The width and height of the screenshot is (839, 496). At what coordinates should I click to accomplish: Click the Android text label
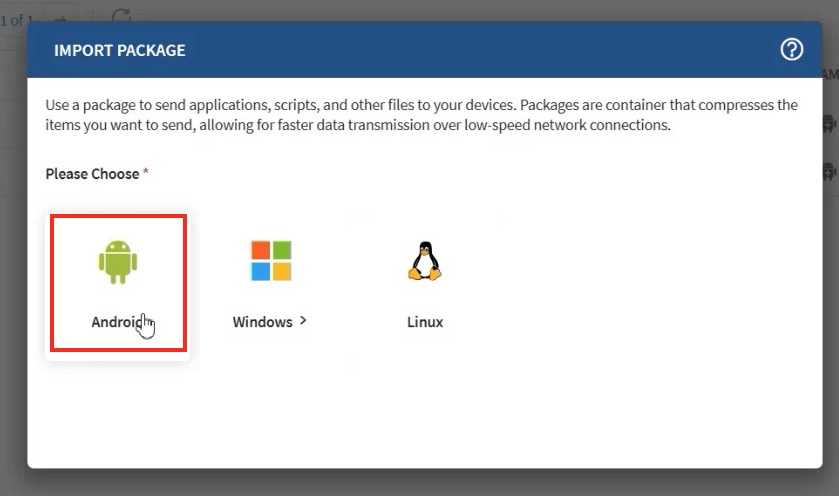pos(114,322)
